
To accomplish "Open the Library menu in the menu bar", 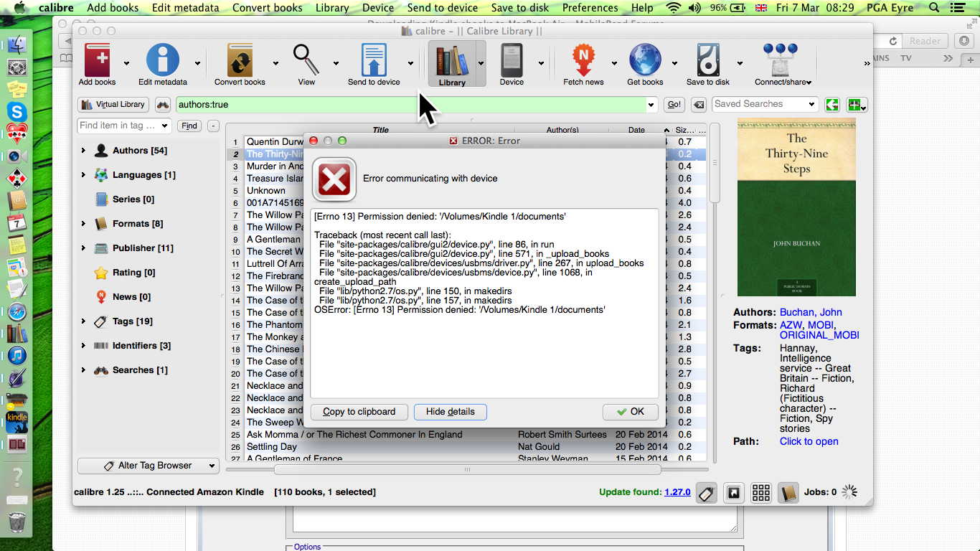I will point(332,8).
